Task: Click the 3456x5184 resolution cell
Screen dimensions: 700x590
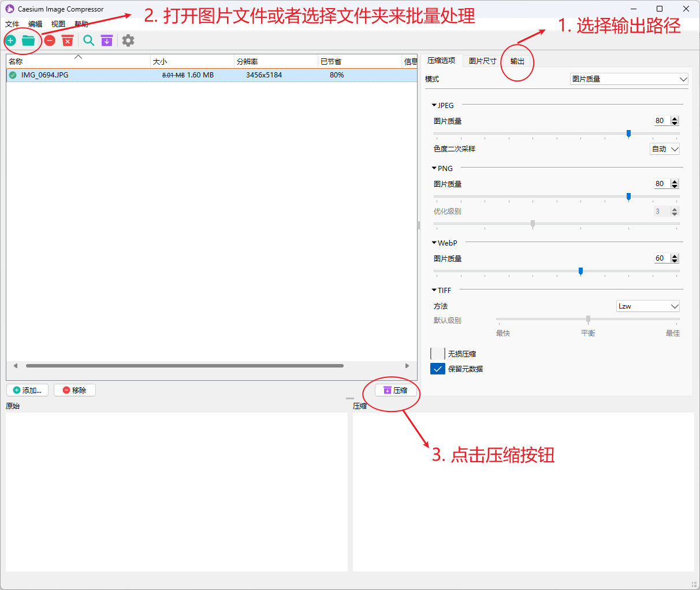Action: coord(264,75)
